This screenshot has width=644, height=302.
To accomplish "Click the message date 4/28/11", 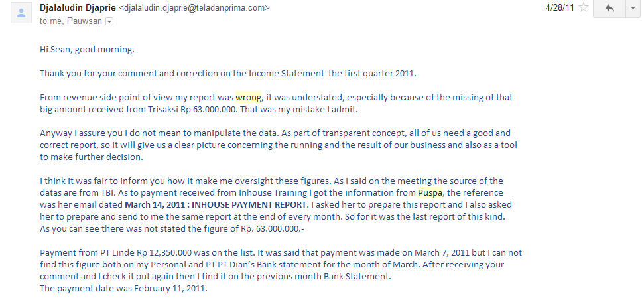I will tap(559, 8).
